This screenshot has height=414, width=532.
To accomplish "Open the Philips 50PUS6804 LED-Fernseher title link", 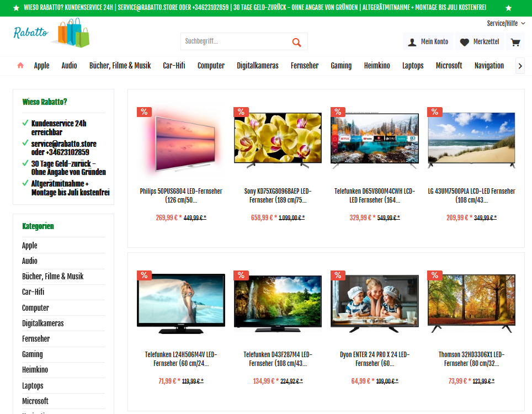I will tap(181, 195).
